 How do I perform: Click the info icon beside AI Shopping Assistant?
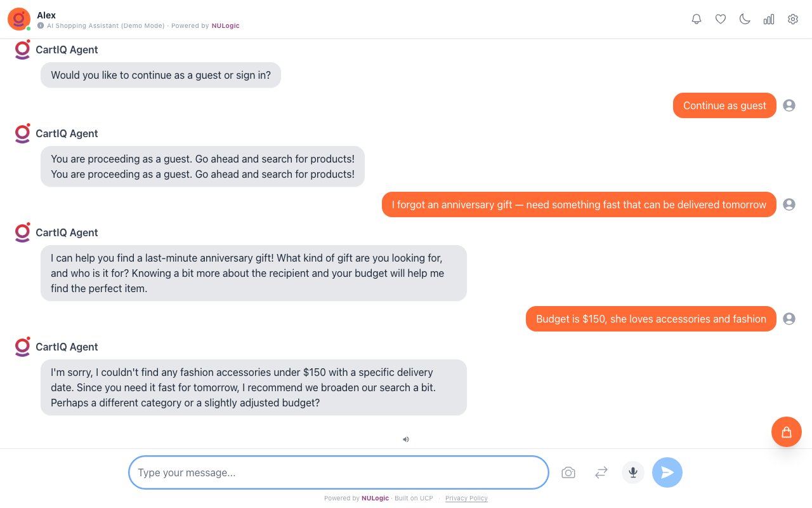tap(41, 26)
